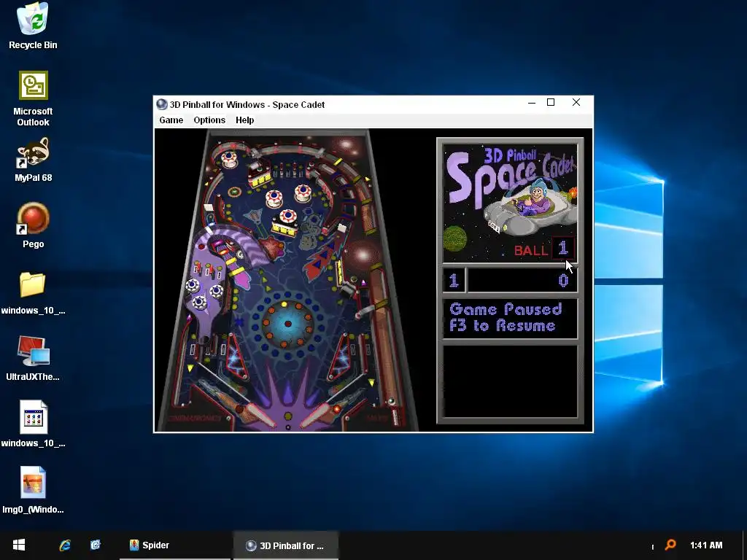Click the 3D Pinball taskbar button
Image resolution: width=747 pixels, height=560 pixels.
coord(285,545)
